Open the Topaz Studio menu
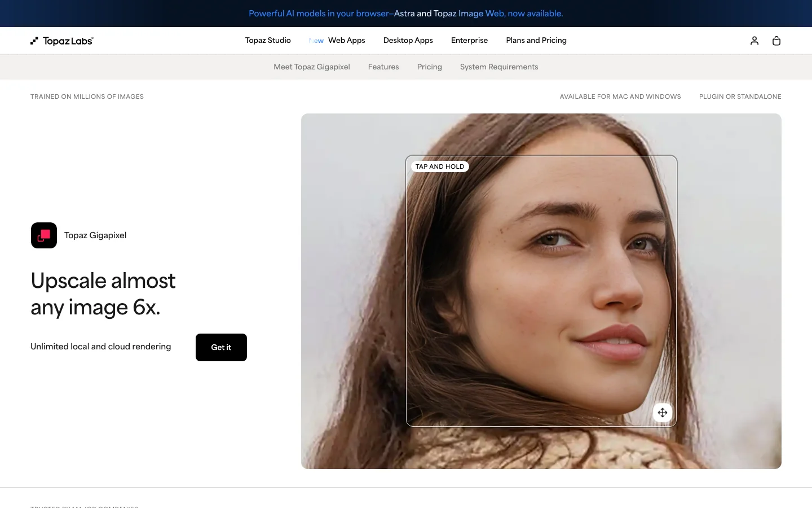This screenshot has width=812, height=508. pyautogui.click(x=268, y=41)
